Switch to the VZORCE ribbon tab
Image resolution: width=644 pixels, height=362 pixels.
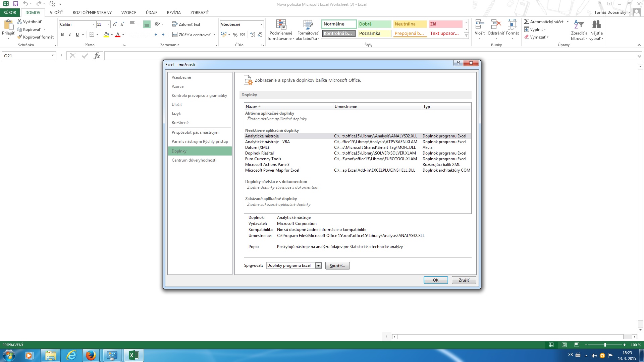pyautogui.click(x=129, y=12)
